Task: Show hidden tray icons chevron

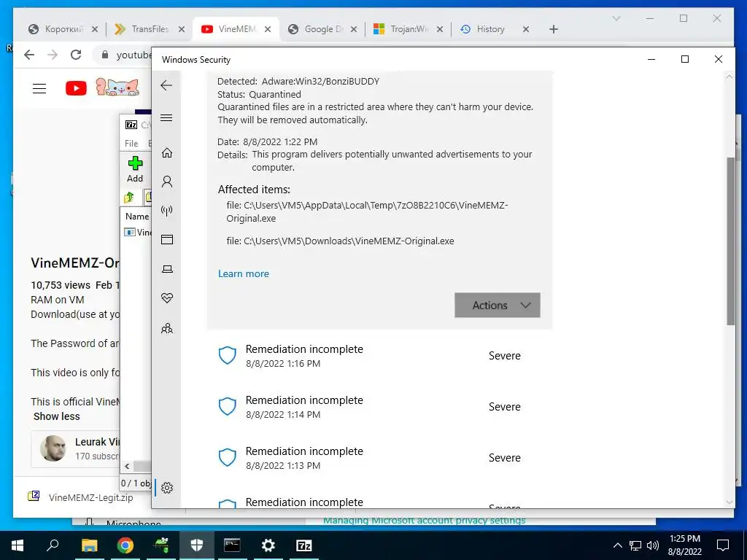Action: (617, 545)
